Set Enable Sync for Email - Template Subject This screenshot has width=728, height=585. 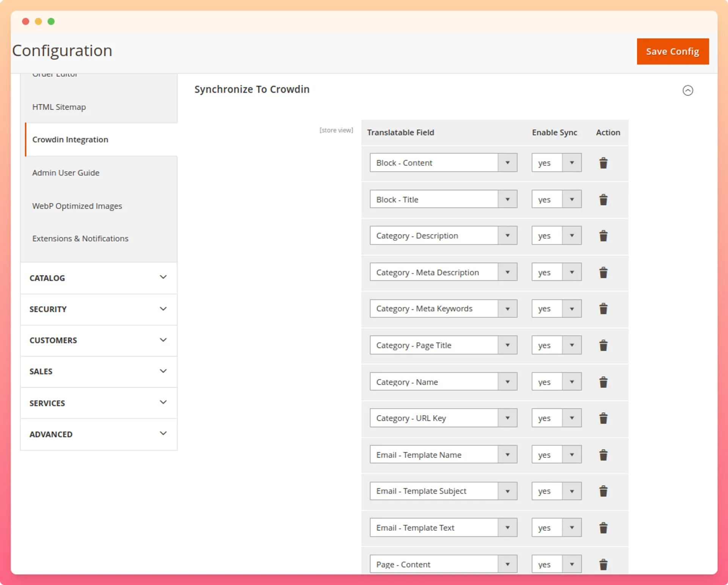pos(556,491)
